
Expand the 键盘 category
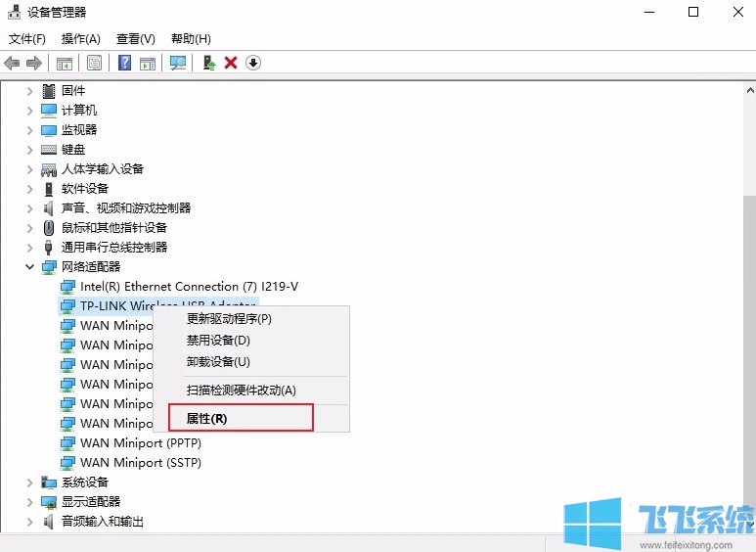[x=30, y=150]
